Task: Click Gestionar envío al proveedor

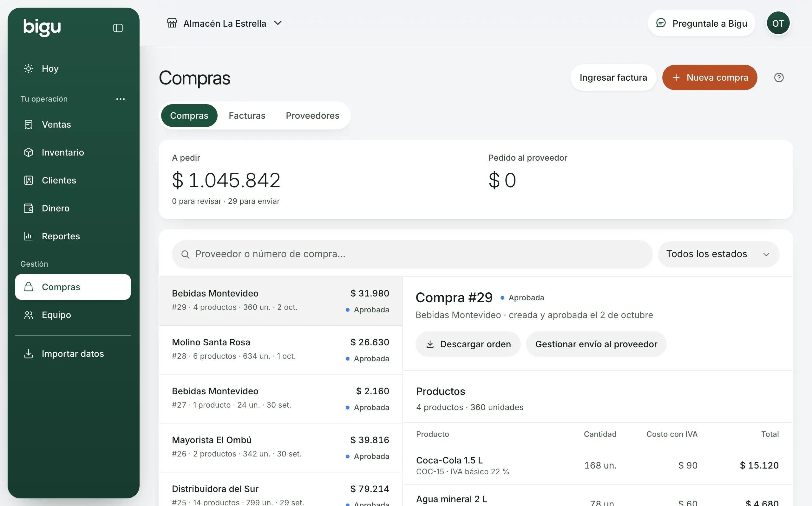Action: click(x=596, y=344)
